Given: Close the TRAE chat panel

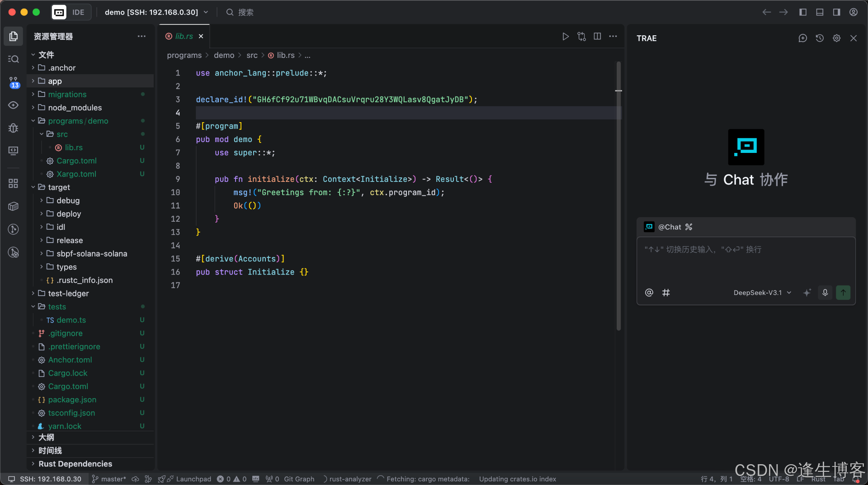Looking at the screenshot, I should click(854, 38).
